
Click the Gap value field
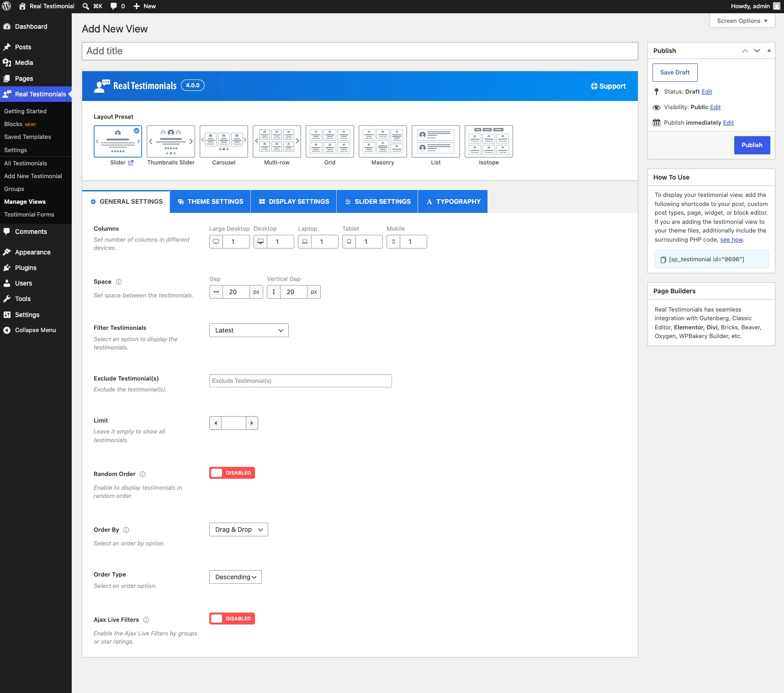(x=236, y=292)
